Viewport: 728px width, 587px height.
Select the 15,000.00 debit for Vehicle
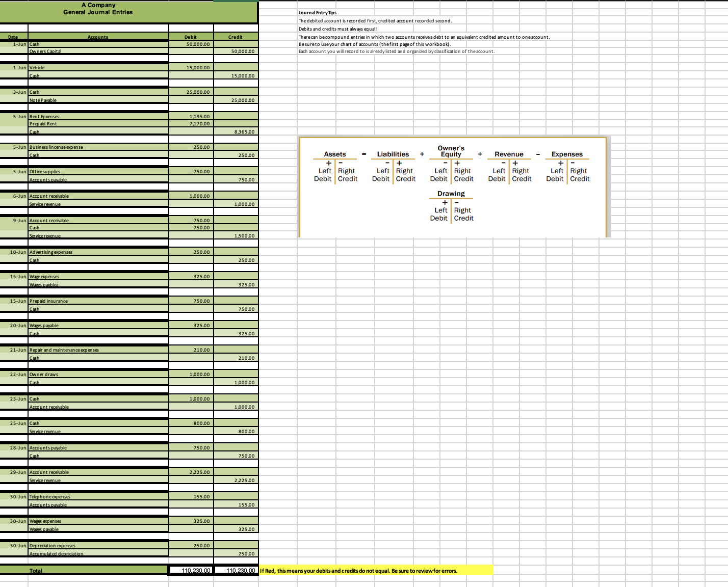tap(191, 68)
